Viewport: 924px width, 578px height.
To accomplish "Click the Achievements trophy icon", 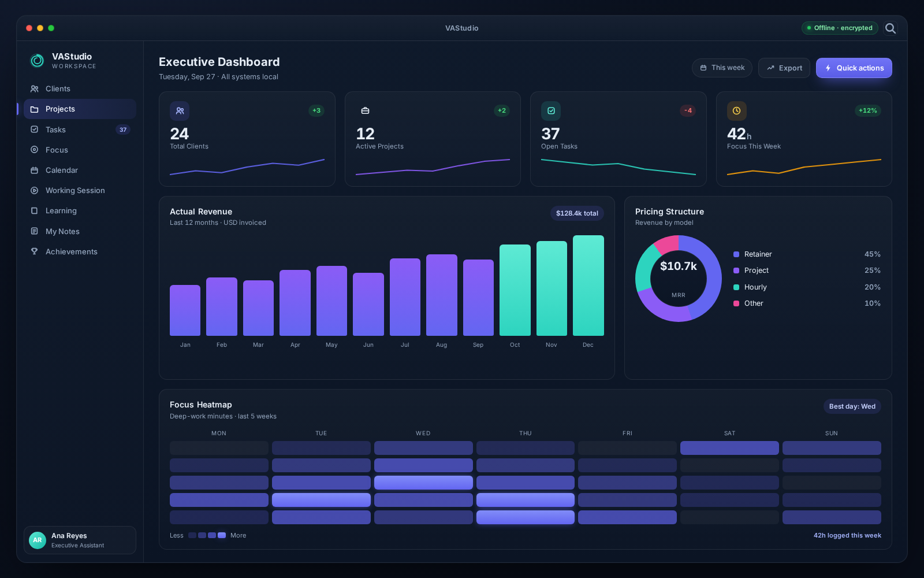I will pos(35,251).
